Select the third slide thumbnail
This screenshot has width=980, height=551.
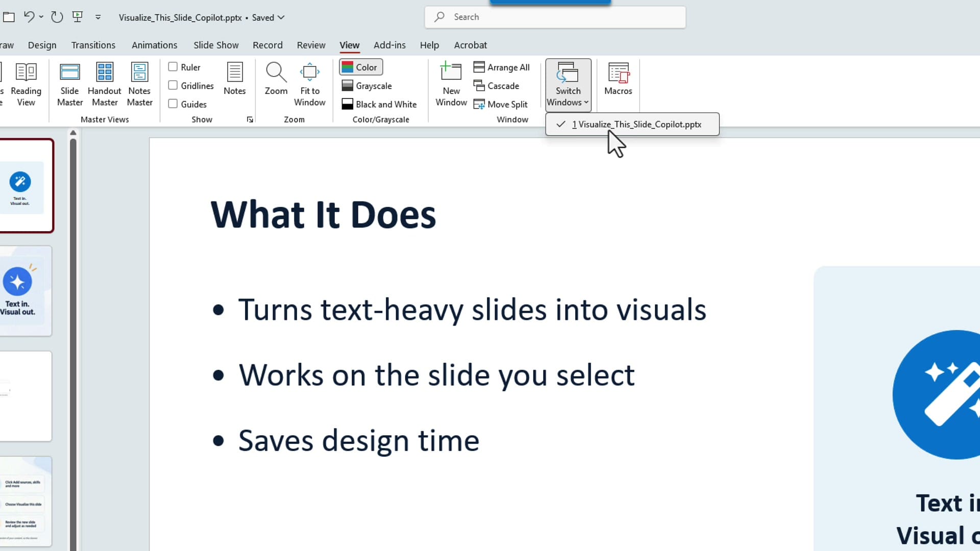26,396
